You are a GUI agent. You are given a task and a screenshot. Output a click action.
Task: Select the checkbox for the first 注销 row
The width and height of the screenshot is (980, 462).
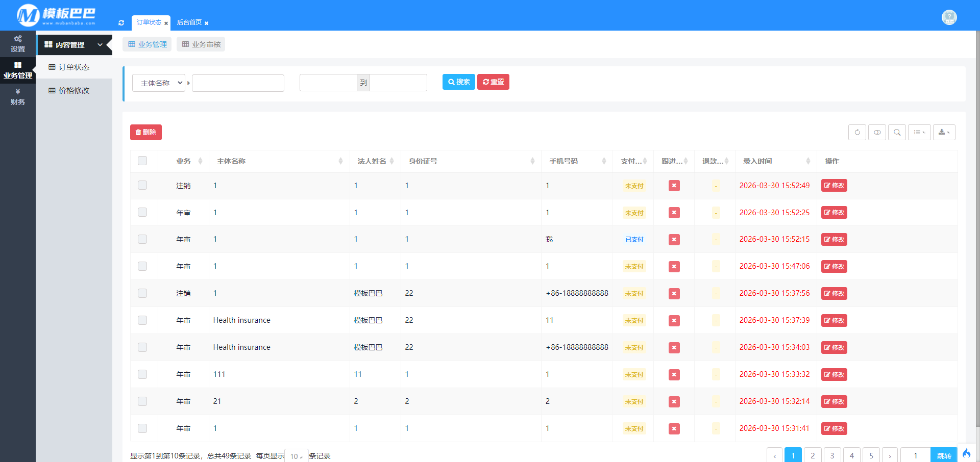[x=142, y=185]
